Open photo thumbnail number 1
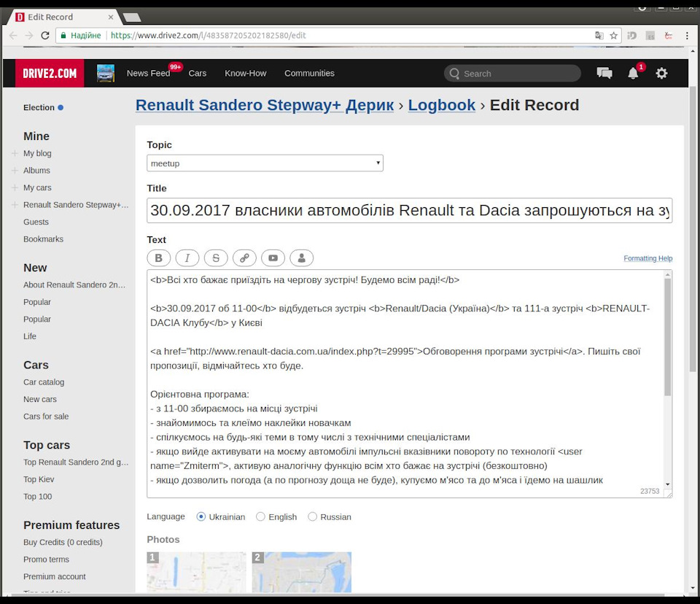This screenshot has height=604, width=700. point(196,573)
